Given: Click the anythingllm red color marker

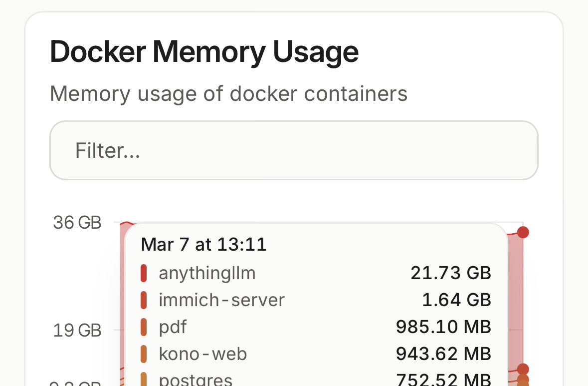Looking at the screenshot, I should (144, 273).
